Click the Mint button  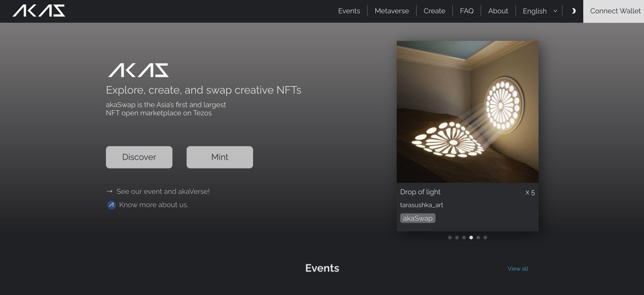click(219, 157)
